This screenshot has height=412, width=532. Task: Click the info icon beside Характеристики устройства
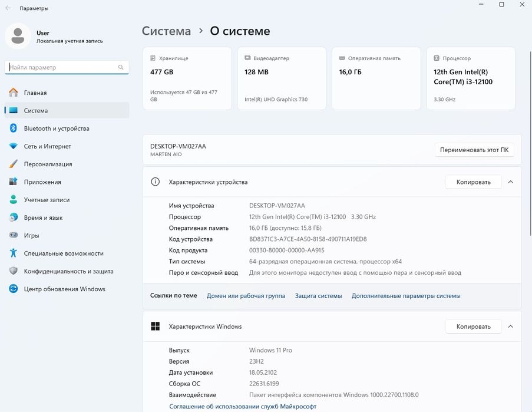coord(155,182)
